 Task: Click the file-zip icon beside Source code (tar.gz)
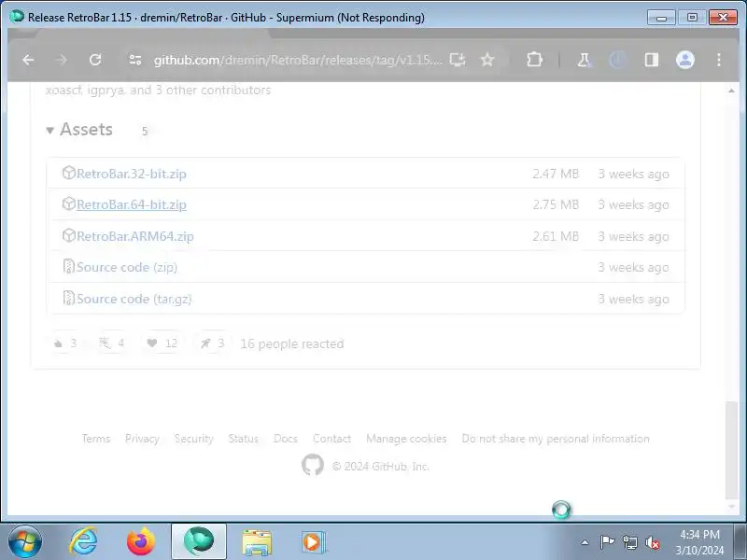pyautogui.click(x=68, y=298)
